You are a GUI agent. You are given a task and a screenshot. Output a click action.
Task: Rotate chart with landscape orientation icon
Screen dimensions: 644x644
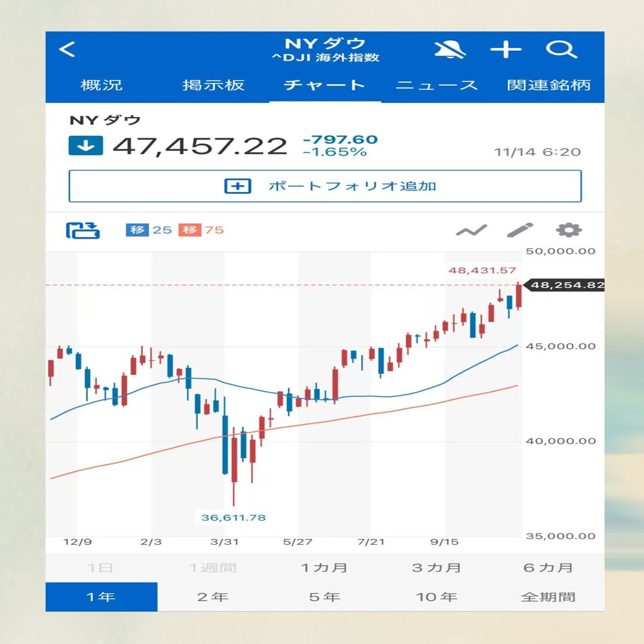pos(83,230)
